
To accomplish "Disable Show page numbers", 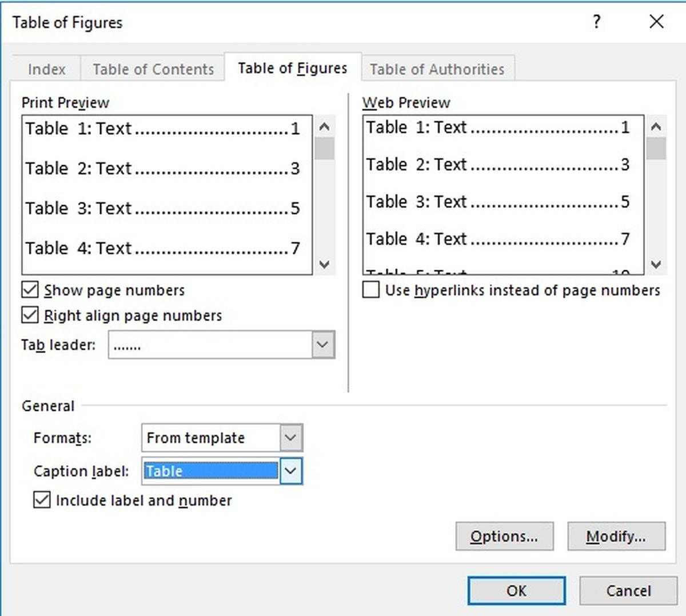I will pos(29,290).
